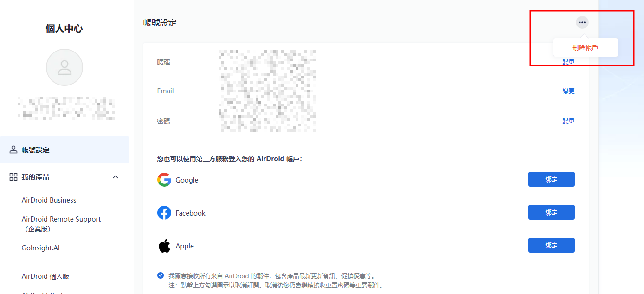Screen dimensions: 644x294
Task: Open GoInsight.AI in the sidebar
Action: tap(40, 248)
